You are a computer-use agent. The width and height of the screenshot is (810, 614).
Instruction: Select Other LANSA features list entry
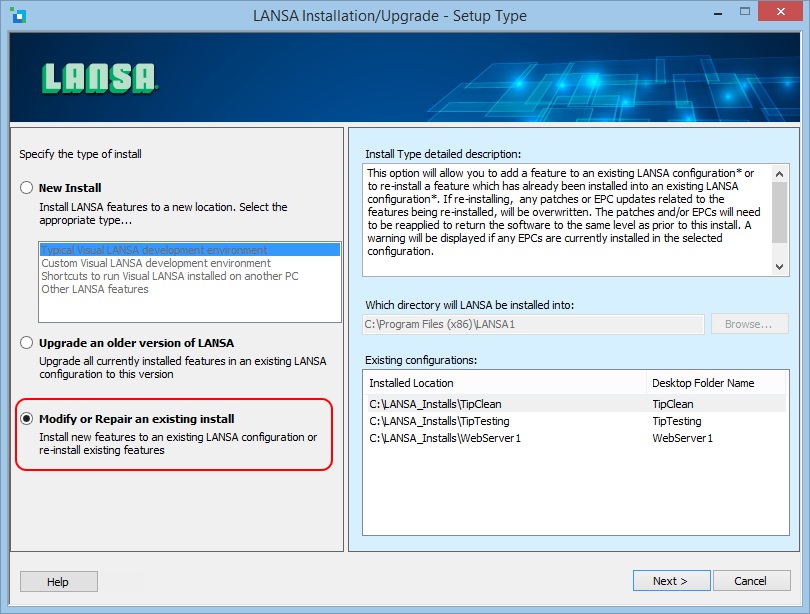pos(190,289)
